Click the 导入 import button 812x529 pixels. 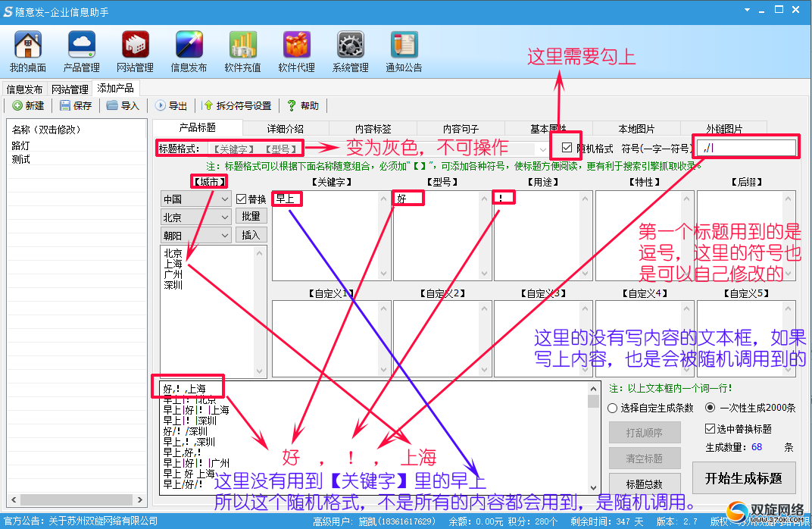pyautogui.click(x=123, y=105)
